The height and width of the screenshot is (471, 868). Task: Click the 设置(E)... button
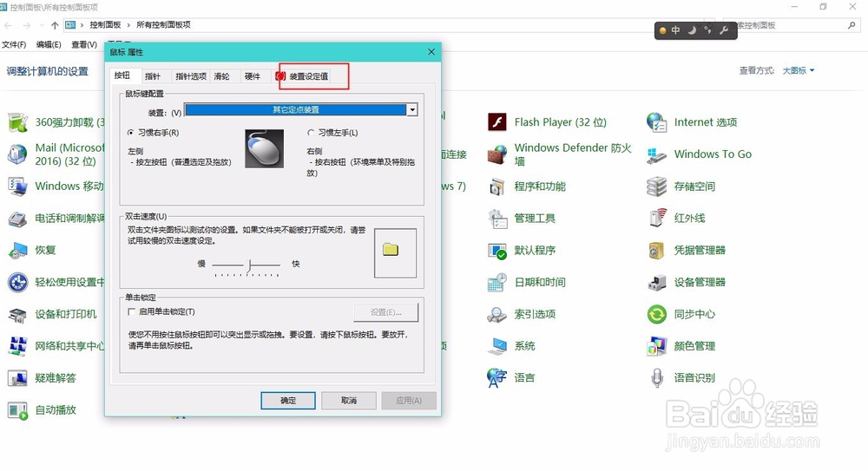tap(386, 312)
